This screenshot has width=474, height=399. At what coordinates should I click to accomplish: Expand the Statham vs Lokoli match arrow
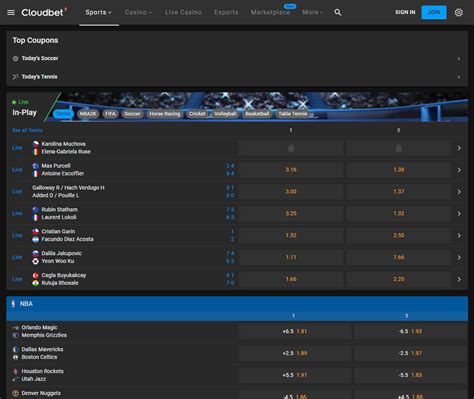pos(459,214)
